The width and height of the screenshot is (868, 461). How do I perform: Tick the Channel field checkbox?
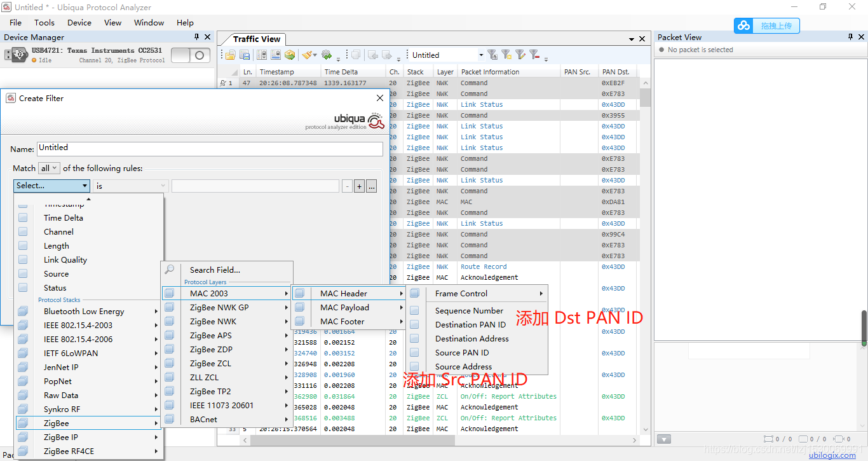23,231
